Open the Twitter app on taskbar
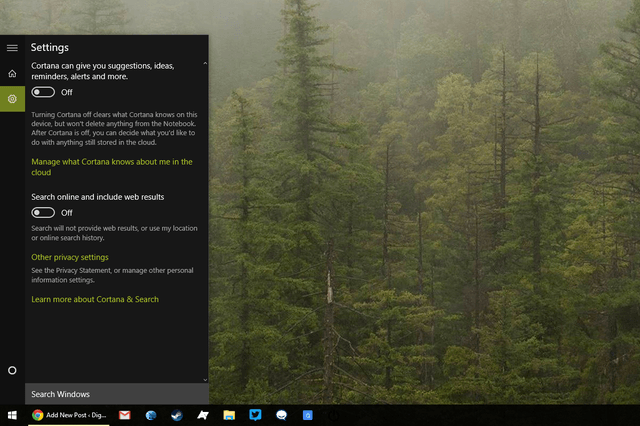Screen dimensions: 640x426 (255, 415)
